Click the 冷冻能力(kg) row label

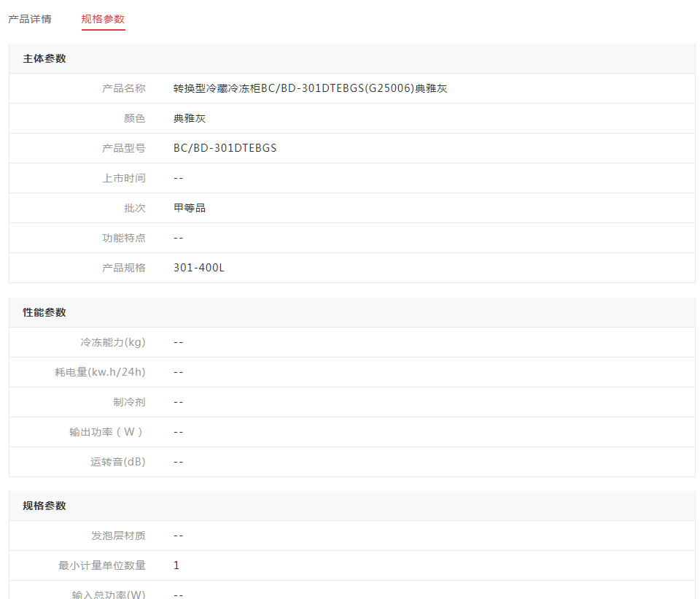[x=112, y=342]
